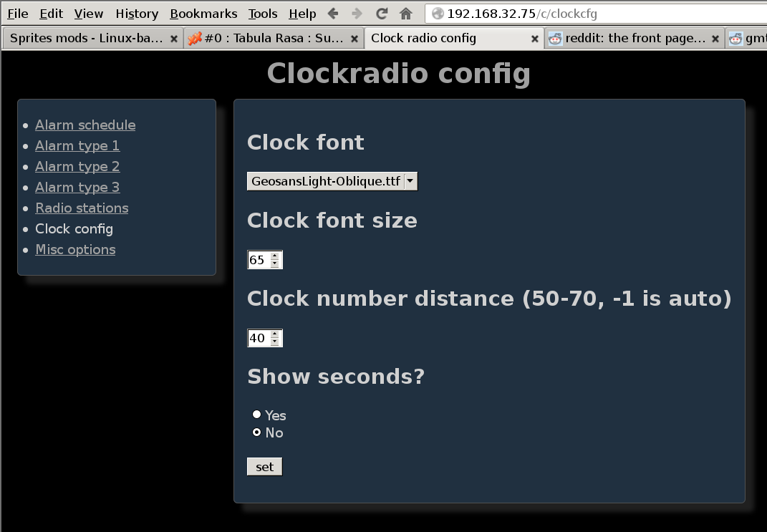
Task: Open the Clock font dropdown
Action: click(332, 182)
